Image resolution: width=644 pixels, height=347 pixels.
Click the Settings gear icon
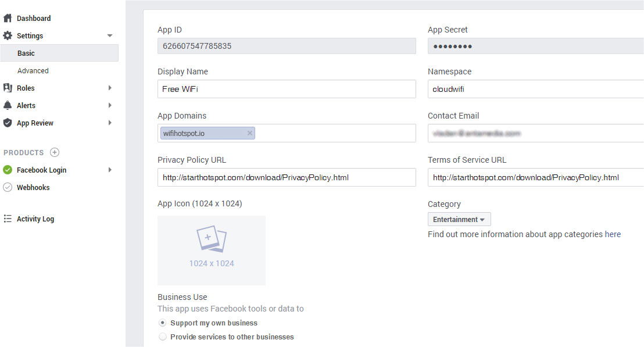click(8, 35)
